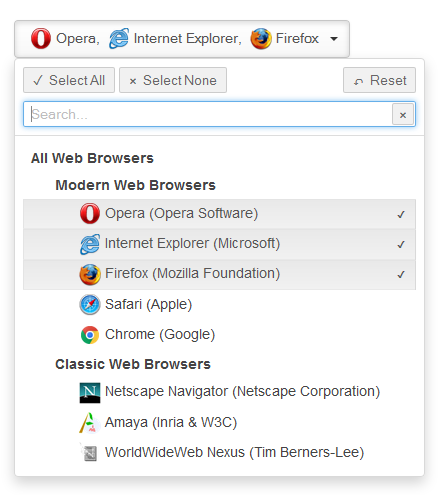Image resolution: width=443 pixels, height=495 pixels.
Task: Choose Chrome (Google) from the list
Action: [x=219, y=334]
